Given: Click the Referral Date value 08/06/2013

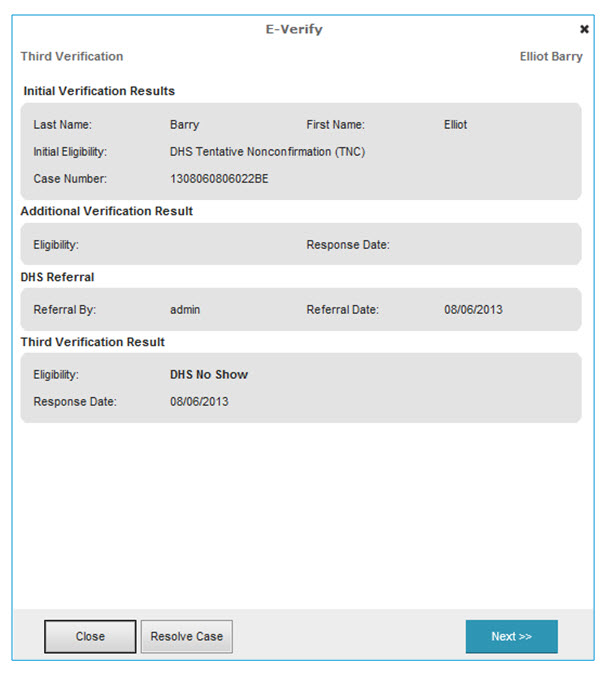Looking at the screenshot, I should 473,310.
